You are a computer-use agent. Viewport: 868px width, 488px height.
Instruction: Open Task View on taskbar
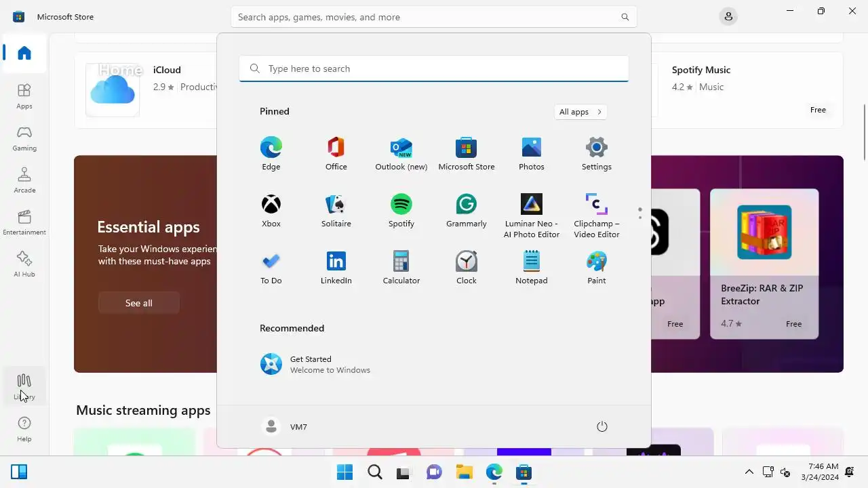point(404,472)
